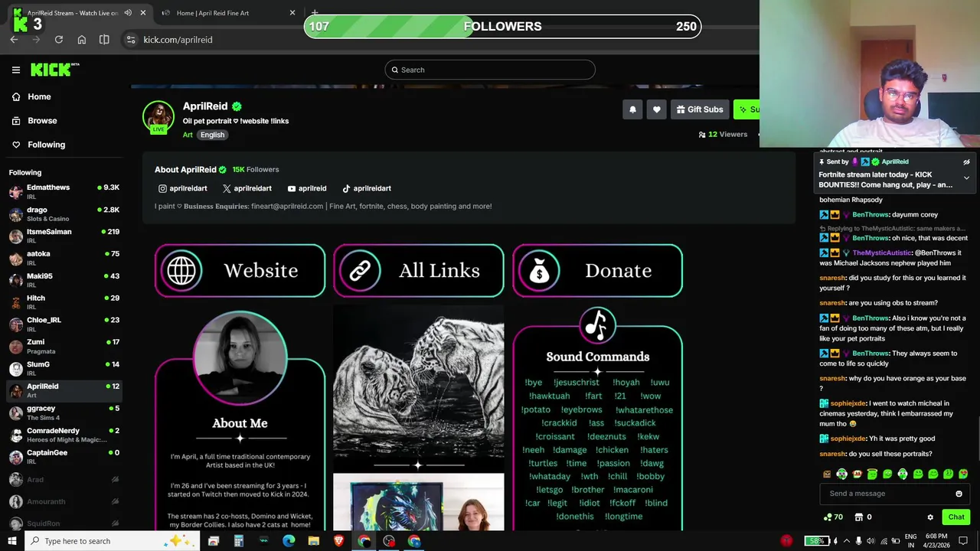Insert the first brown angry emote
The width and height of the screenshot is (980, 551).
click(826, 474)
